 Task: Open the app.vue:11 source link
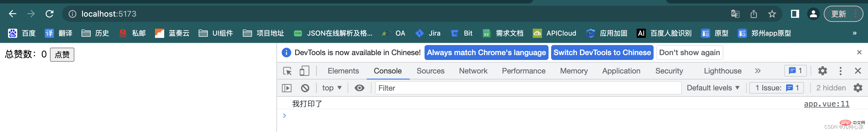pyautogui.click(x=827, y=104)
